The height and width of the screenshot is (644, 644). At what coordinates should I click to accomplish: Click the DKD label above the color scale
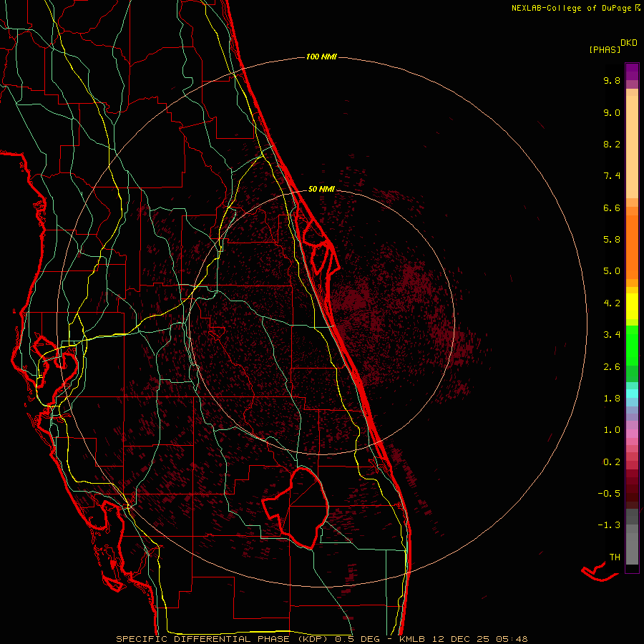[x=629, y=42]
